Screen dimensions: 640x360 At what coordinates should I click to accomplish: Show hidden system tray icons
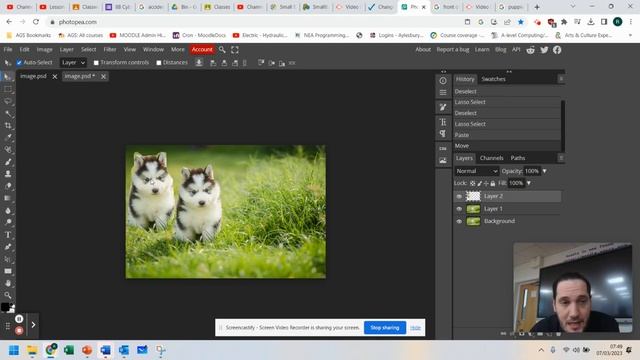click(x=541, y=350)
